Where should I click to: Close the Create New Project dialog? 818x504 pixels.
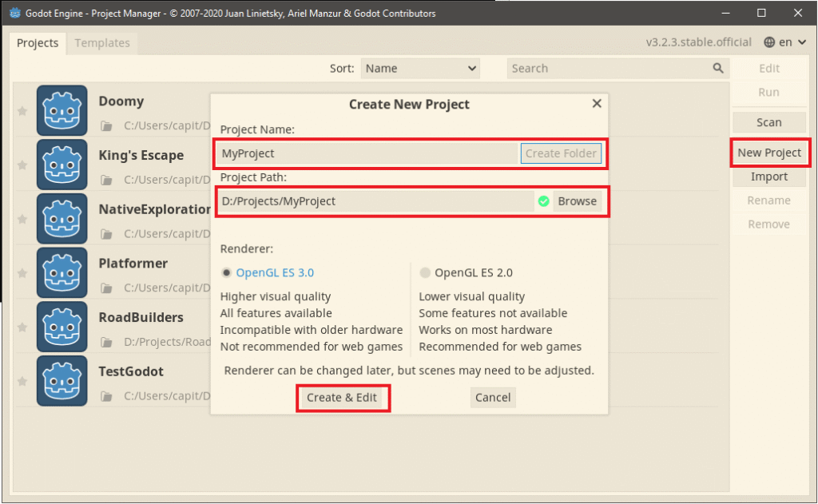click(597, 103)
